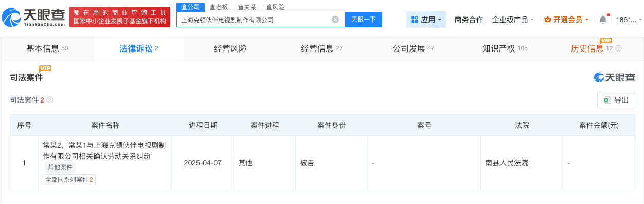Clear the search box text

tap(335, 20)
